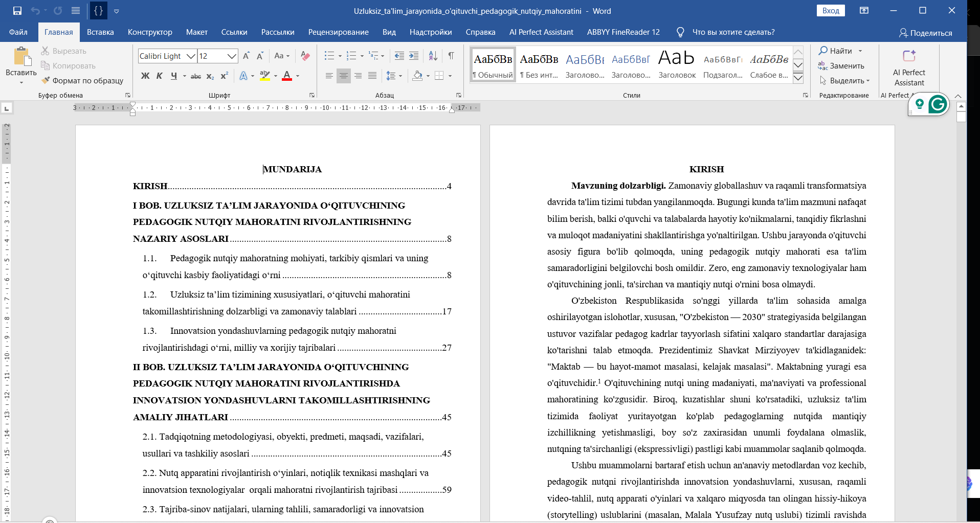Open the Font dialog launcher
Screen dimensions: 980x523
[x=311, y=95]
